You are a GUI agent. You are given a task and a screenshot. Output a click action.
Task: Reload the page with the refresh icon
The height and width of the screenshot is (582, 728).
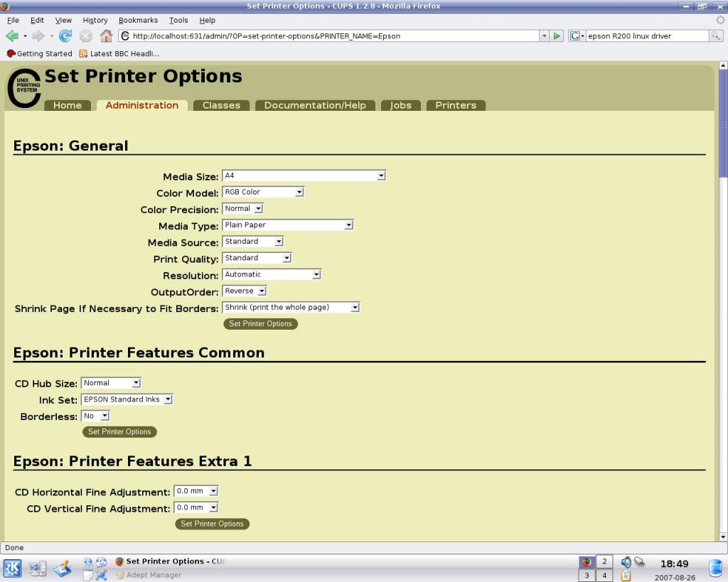[65, 36]
